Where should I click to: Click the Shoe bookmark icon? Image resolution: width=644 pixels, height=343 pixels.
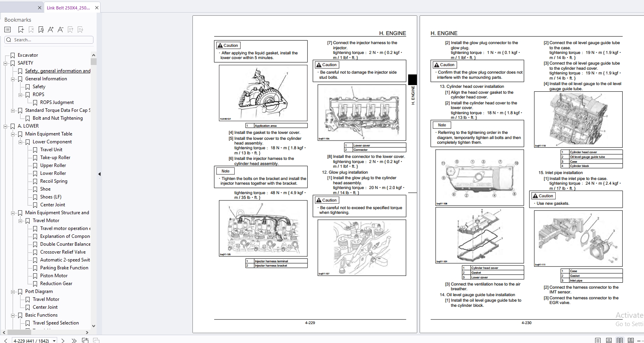pos(35,189)
